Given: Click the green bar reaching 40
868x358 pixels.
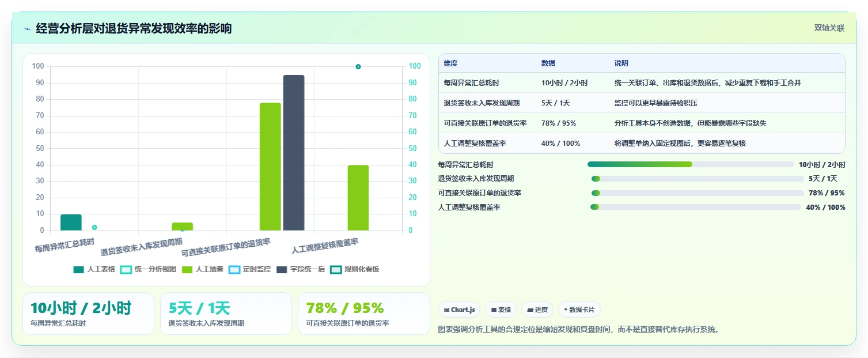Looking at the screenshot, I should 358,198.
